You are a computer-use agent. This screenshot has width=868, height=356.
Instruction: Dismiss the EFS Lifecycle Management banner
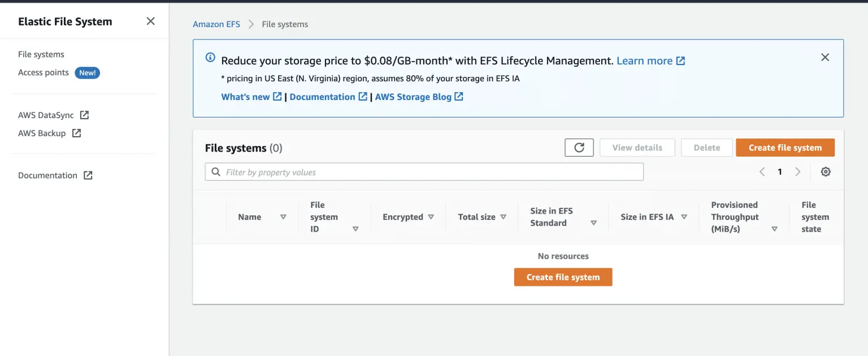[825, 57]
